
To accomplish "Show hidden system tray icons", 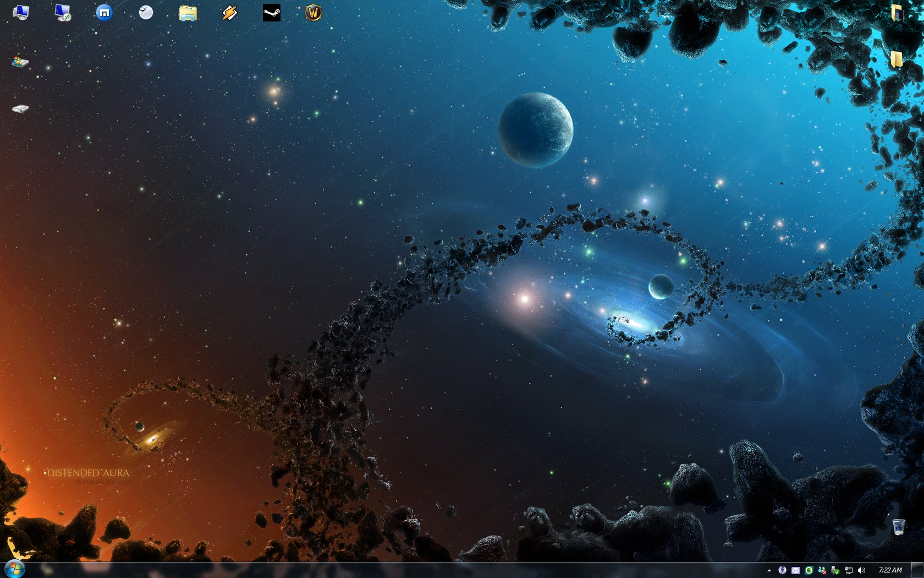I will (x=769, y=570).
